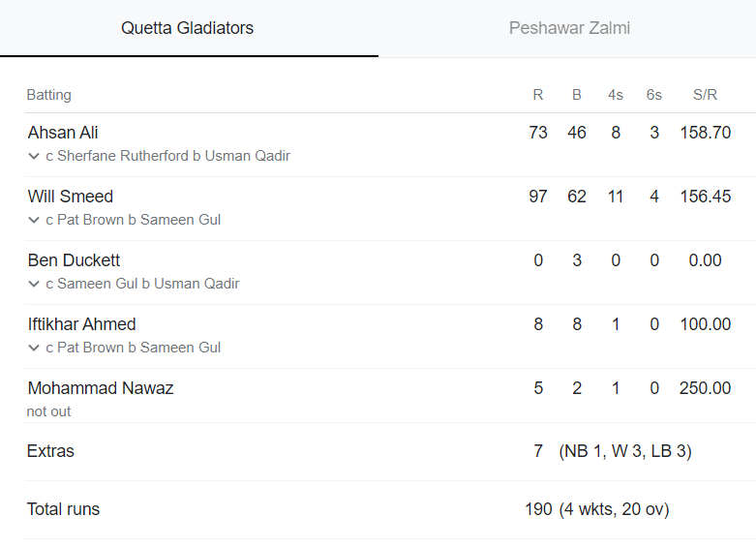
Task: Expand Ben Duckett dismissal details chevron
Action: (x=34, y=284)
